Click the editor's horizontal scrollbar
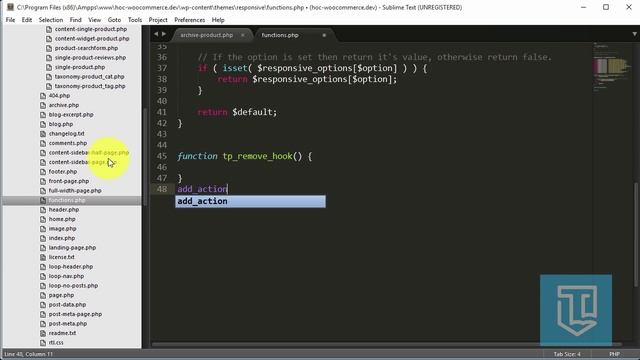 pos(387,344)
